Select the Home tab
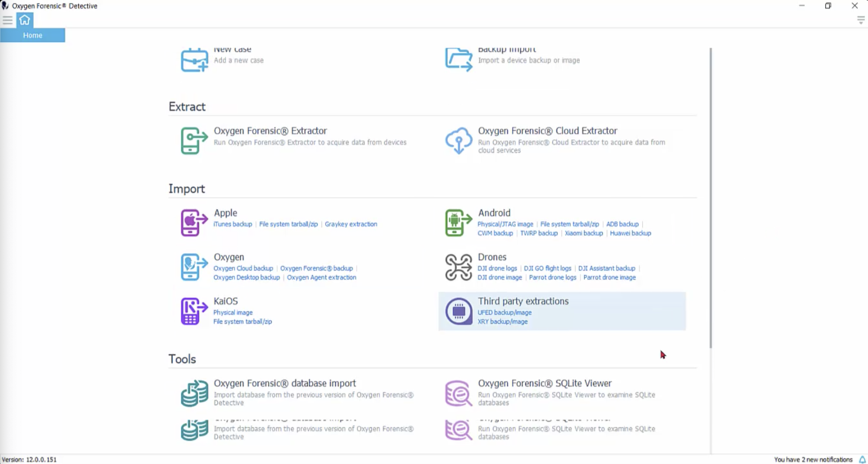Viewport: 868px width, 464px height. (x=33, y=35)
